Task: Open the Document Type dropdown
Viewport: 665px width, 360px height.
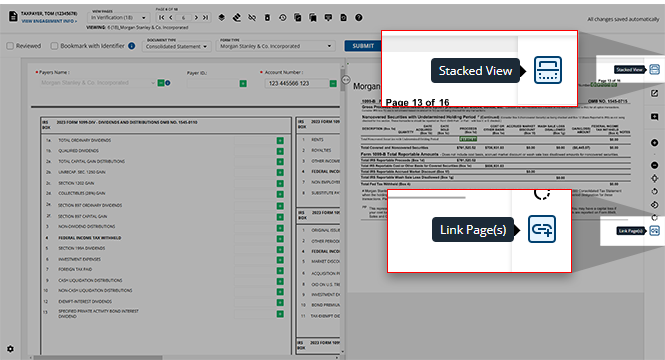Action: [176, 46]
